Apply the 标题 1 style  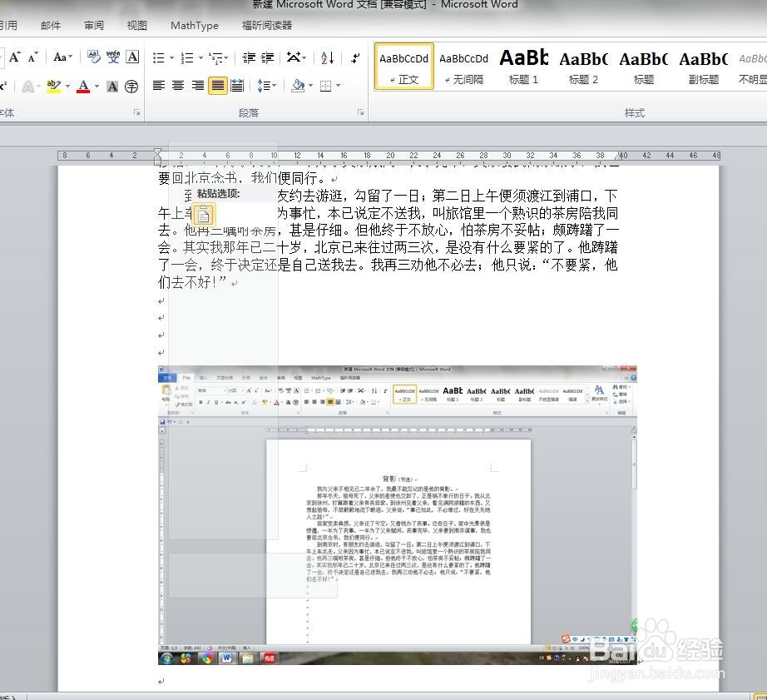pos(523,67)
